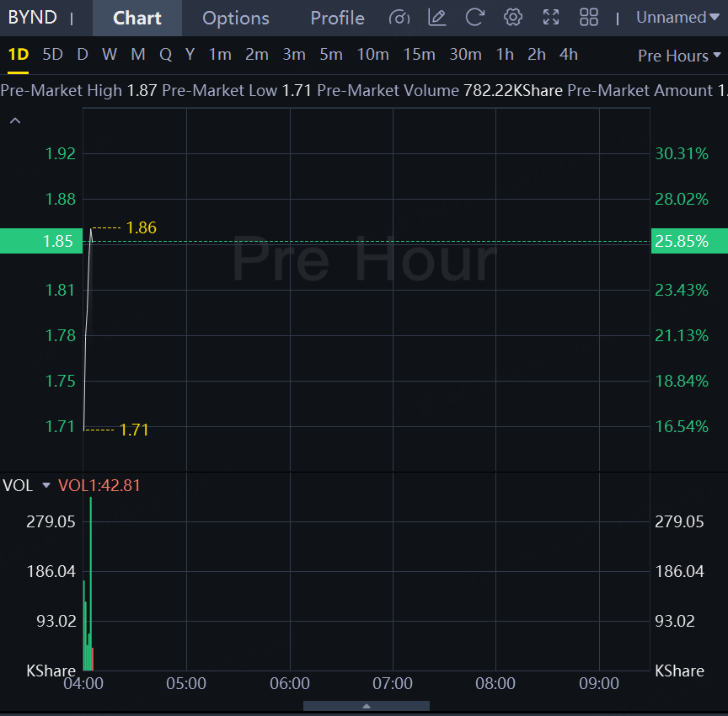Click the Pre-Market High 1.87 text

pyautogui.click(x=79, y=90)
